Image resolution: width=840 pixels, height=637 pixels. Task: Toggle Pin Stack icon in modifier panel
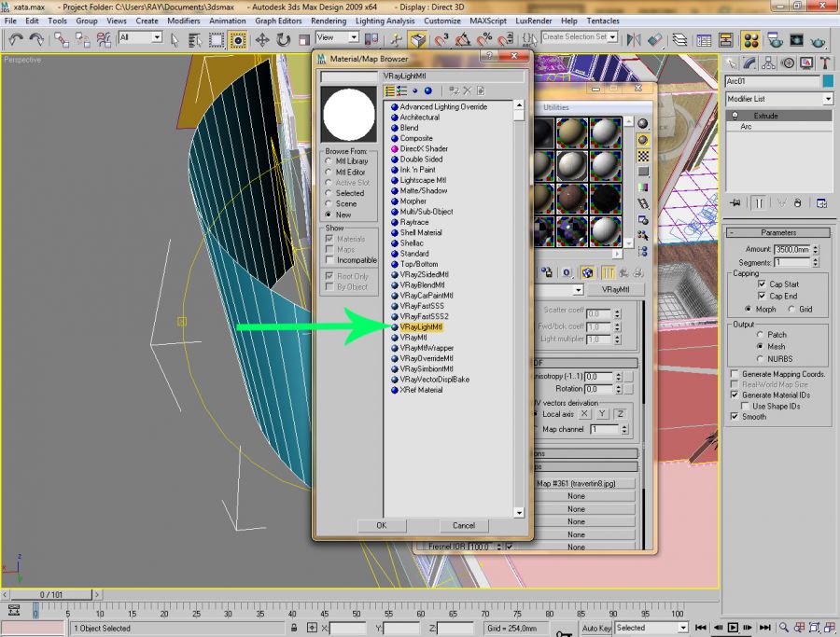735,203
